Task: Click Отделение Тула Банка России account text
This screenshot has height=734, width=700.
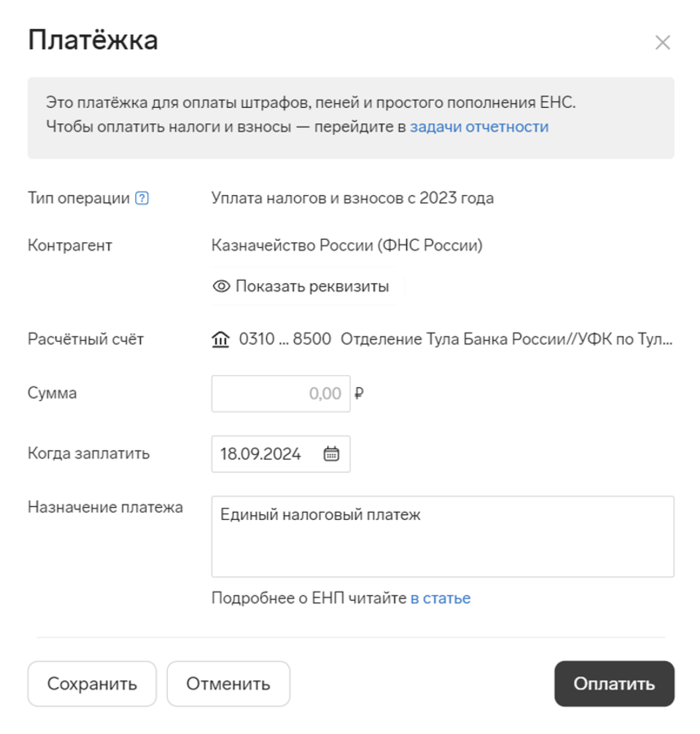Action: click(x=506, y=339)
